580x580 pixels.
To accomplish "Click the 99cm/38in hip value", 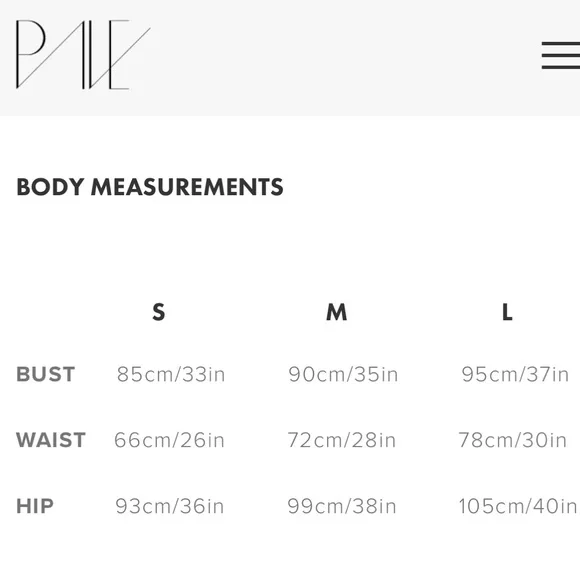I will pos(342,506).
